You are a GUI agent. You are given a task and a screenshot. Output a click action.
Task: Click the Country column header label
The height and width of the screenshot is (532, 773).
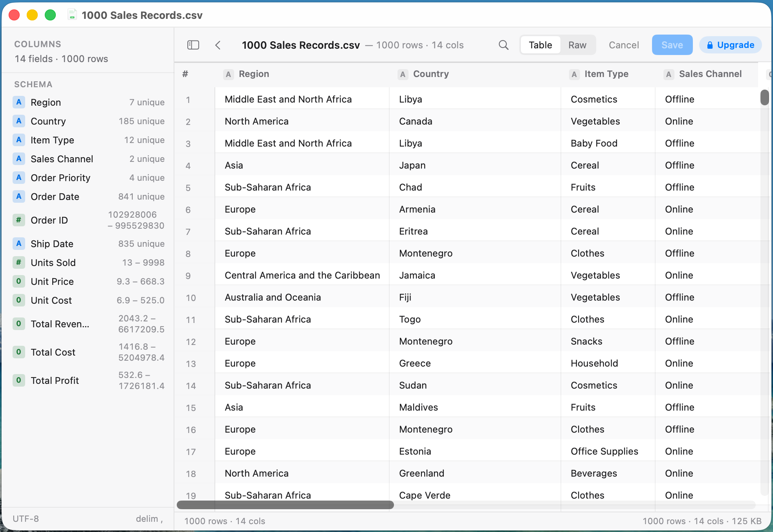point(430,74)
